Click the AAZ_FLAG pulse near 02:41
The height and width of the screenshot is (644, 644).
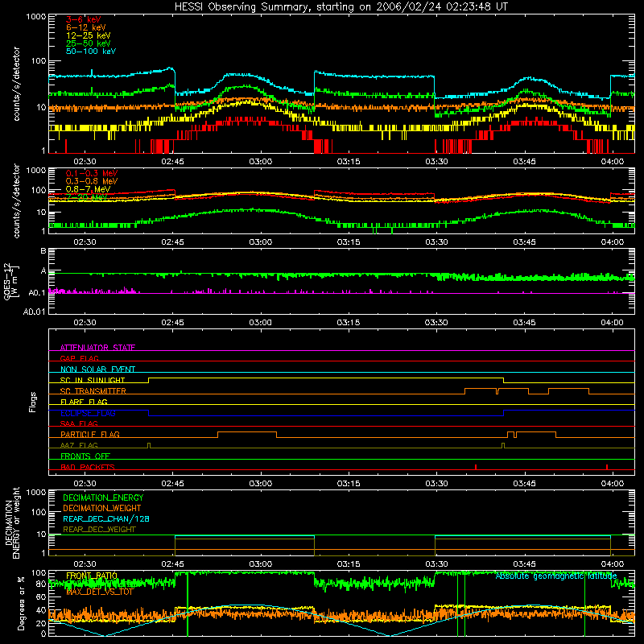tap(149, 446)
